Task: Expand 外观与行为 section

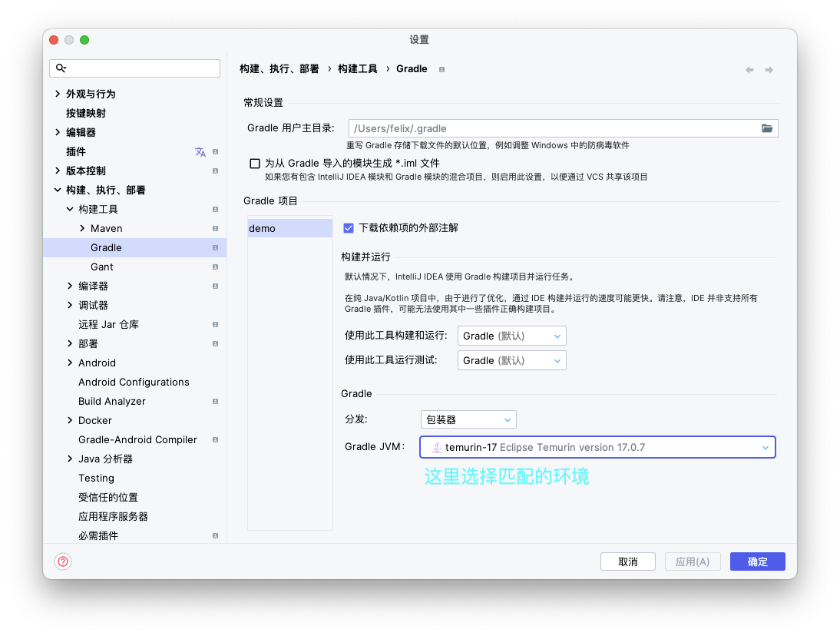Action: [58, 94]
